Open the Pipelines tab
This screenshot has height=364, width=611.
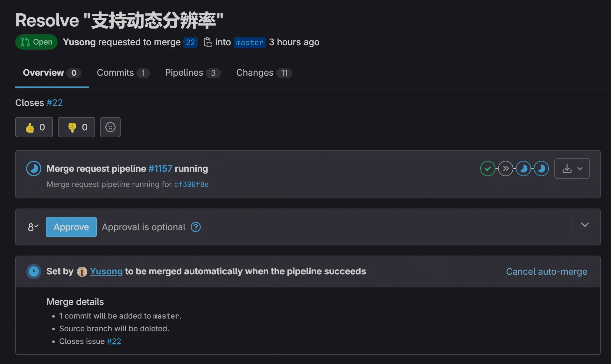(192, 73)
